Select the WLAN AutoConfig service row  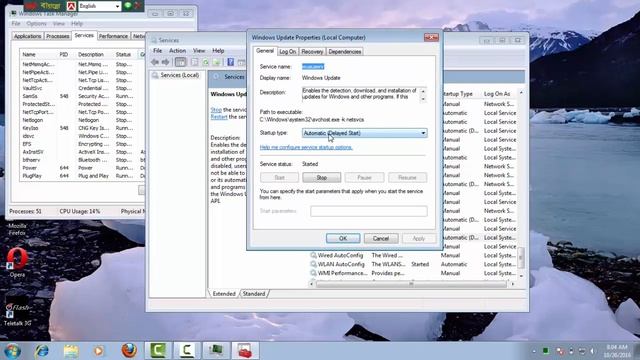click(412, 264)
